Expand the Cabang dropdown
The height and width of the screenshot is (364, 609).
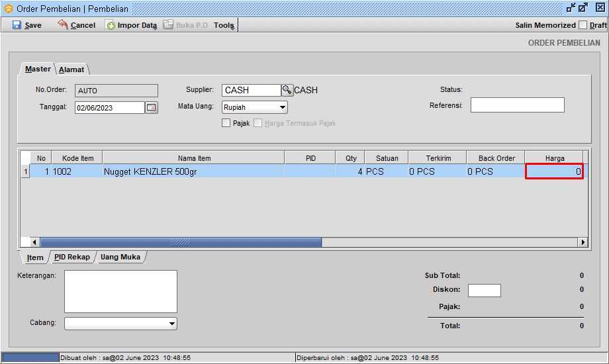click(120, 323)
